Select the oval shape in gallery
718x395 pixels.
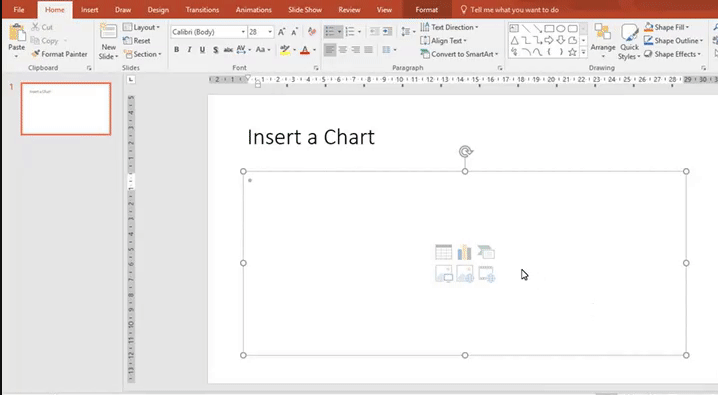(560, 28)
